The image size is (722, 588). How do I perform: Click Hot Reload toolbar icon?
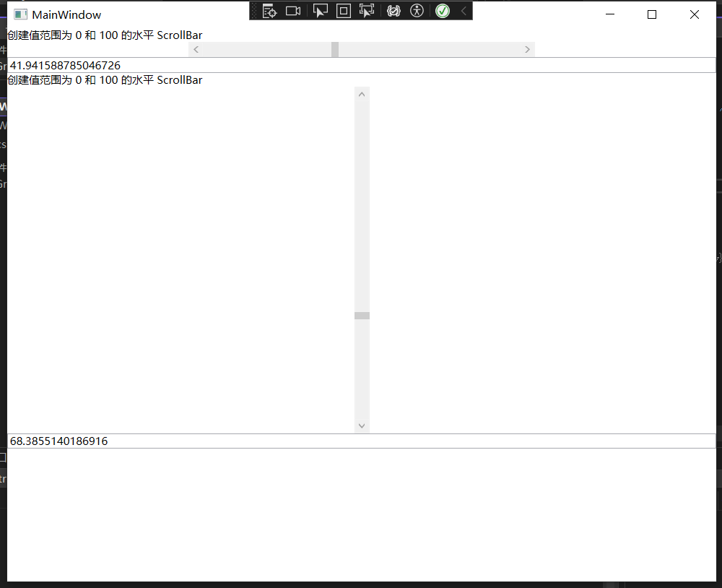pyautogui.click(x=393, y=11)
